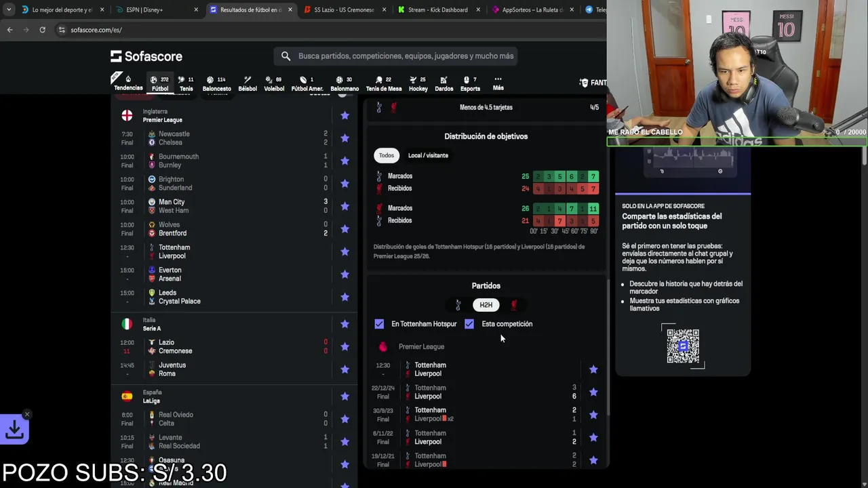Select the Baloncesto sport icon
This screenshot has width=868, height=488.
[x=217, y=83]
